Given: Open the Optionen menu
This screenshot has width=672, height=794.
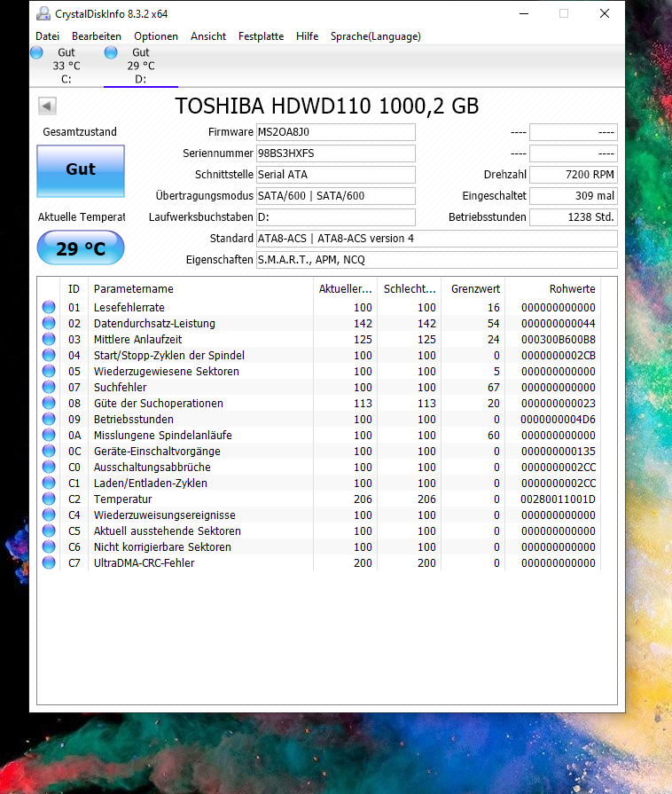Looking at the screenshot, I should (x=156, y=36).
